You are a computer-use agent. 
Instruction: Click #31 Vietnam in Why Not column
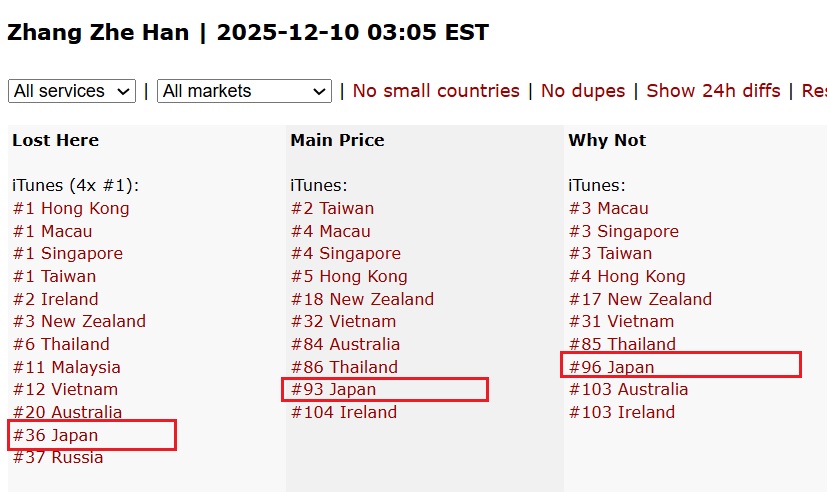tap(621, 322)
